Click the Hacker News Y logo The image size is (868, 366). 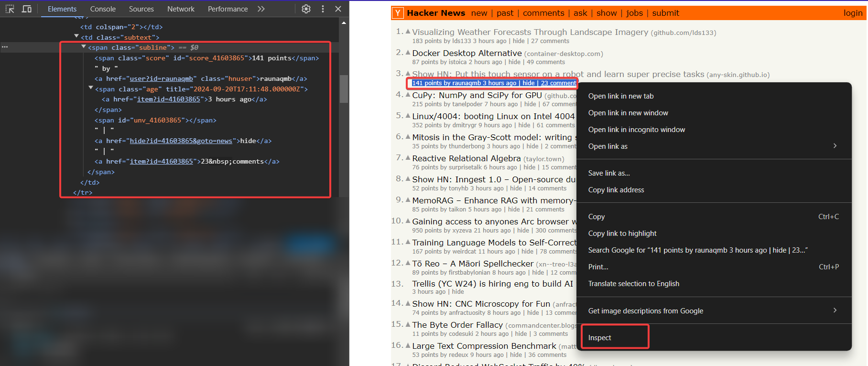click(x=398, y=13)
